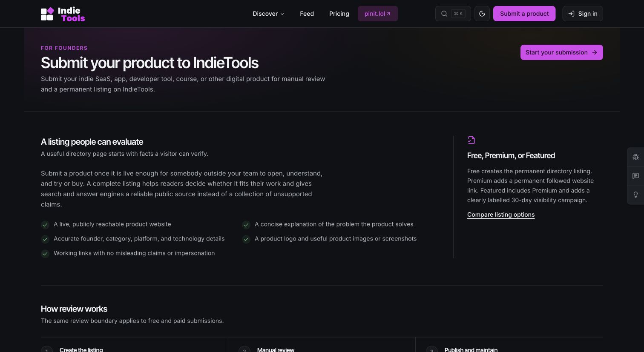644x352 pixels.
Task: Click the 'Publish and maintain' step title
Action: pyautogui.click(x=471, y=349)
